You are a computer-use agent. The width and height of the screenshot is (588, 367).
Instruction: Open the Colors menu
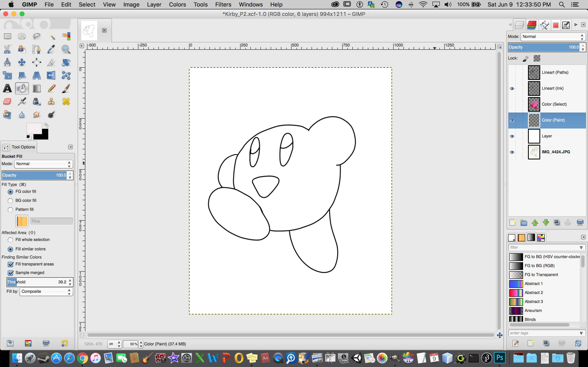[x=177, y=5]
